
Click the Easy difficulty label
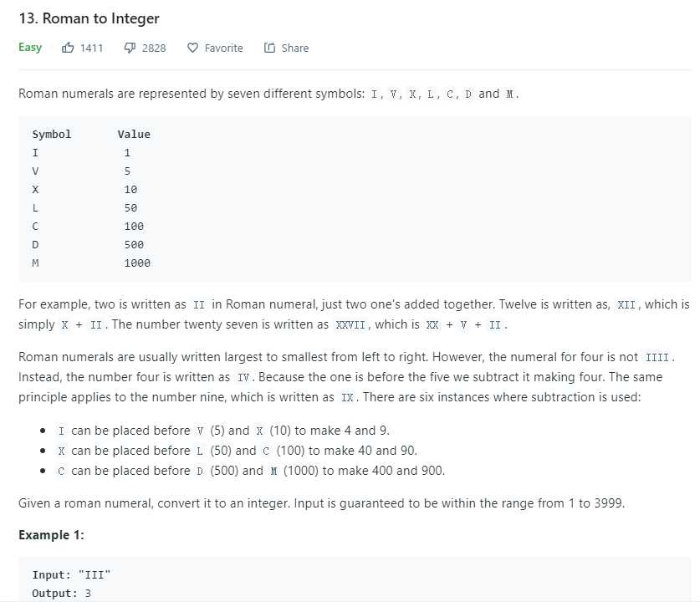click(x=30, y=47)
